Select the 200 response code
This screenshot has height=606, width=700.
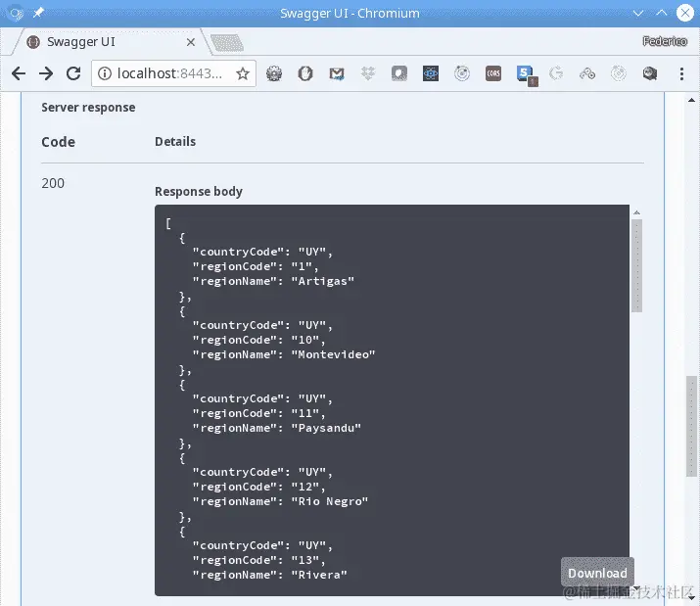[53, 183]
